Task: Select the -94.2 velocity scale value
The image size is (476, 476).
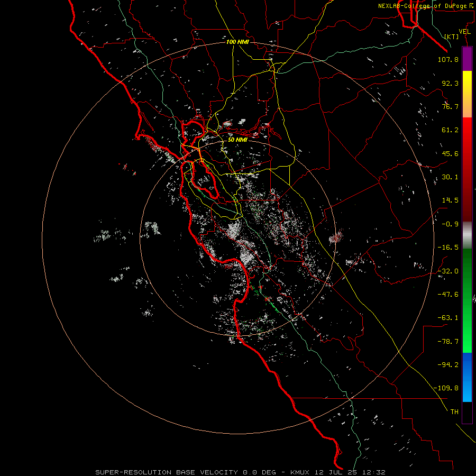Action: tap(448, 365)
